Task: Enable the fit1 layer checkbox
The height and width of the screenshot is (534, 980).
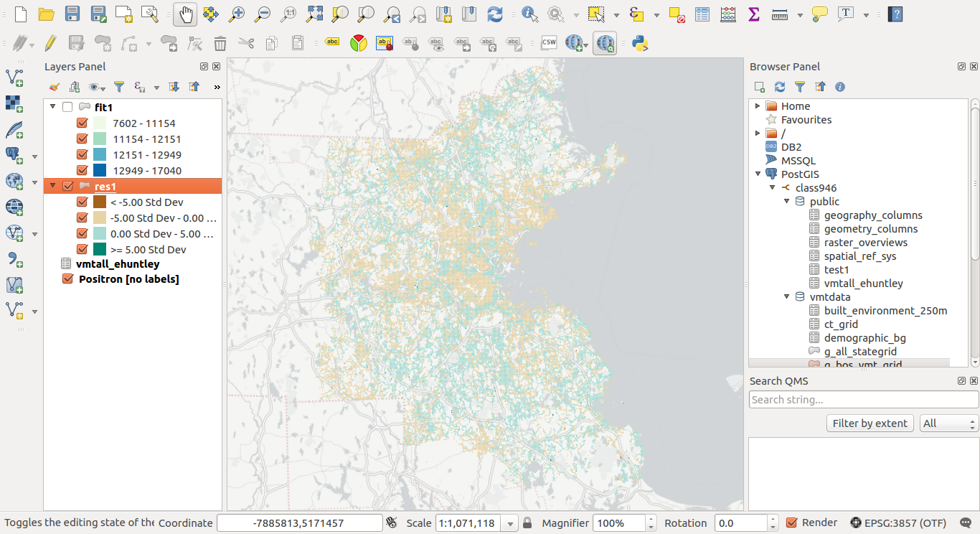Action: (67, 107)
